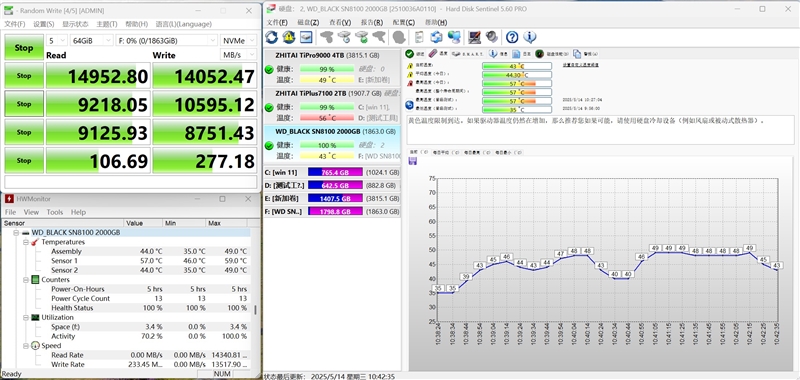Click the laptop screen toolbar icon
Image resolution: width=800 pixels, height=380 pixels.
click(x=474, y=37)
